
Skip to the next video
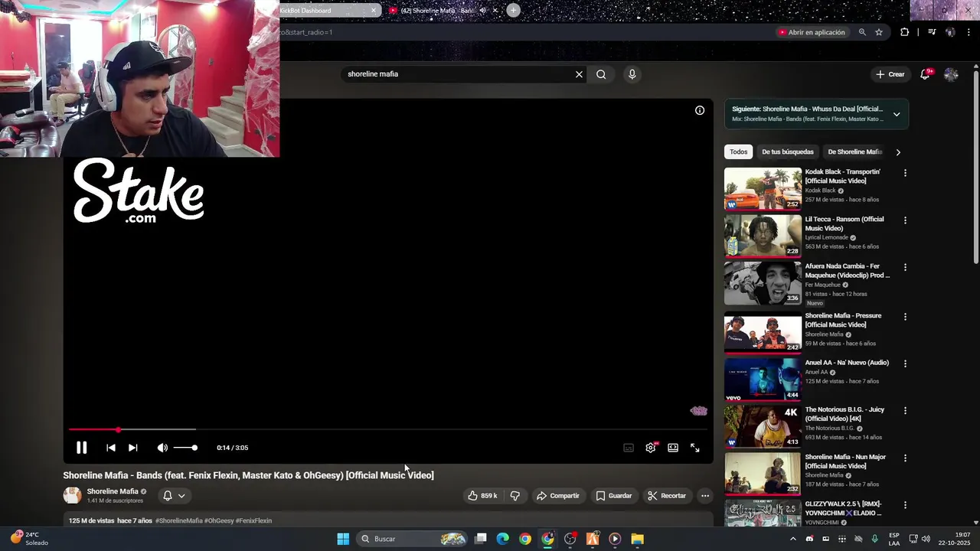coord(132,448)
